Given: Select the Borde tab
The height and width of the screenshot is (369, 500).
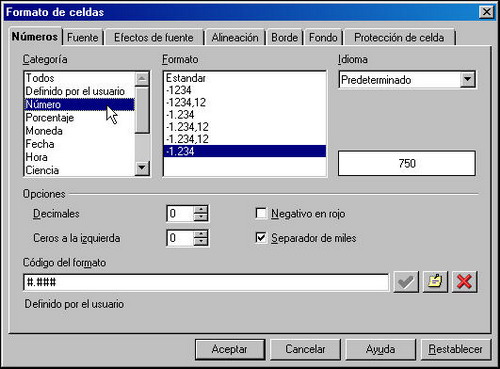Looking at the screenshot, I should (x=284, y=37).
